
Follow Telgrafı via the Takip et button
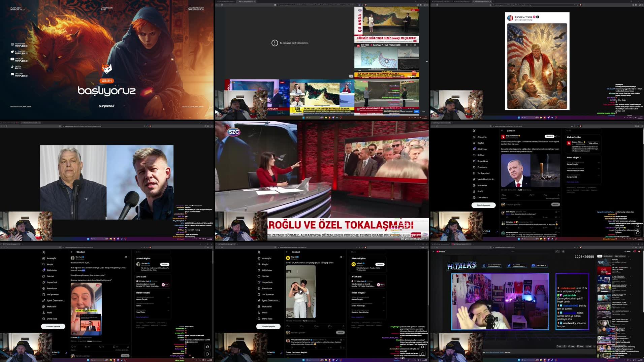[379, 264]
